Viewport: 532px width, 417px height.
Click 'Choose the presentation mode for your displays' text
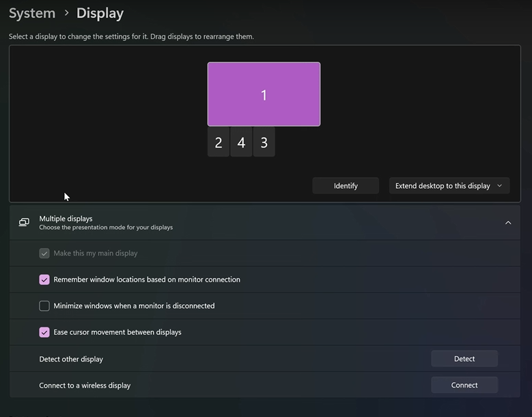[106, 227]
